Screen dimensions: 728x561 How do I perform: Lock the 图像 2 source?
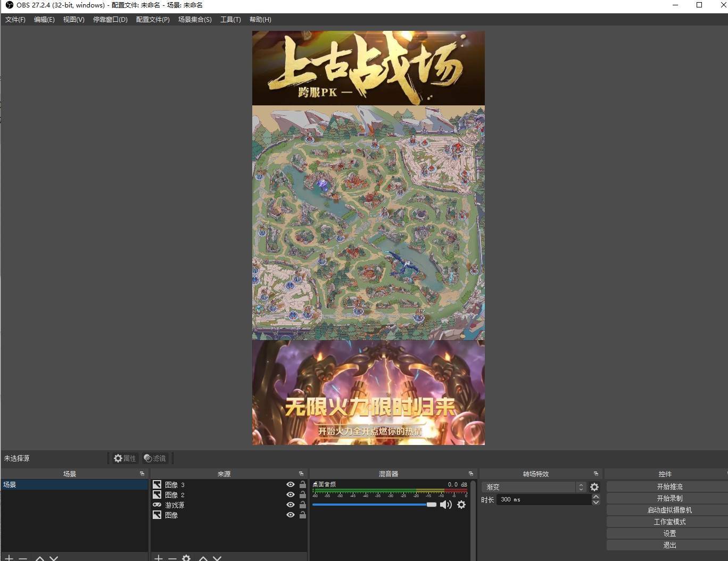pos(303,494)
